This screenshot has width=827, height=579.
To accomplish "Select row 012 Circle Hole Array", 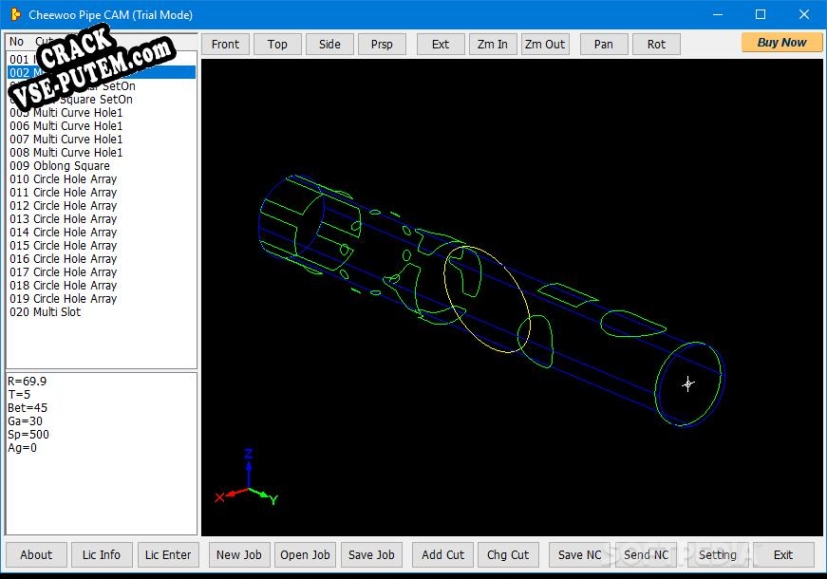I will [101, 206].
